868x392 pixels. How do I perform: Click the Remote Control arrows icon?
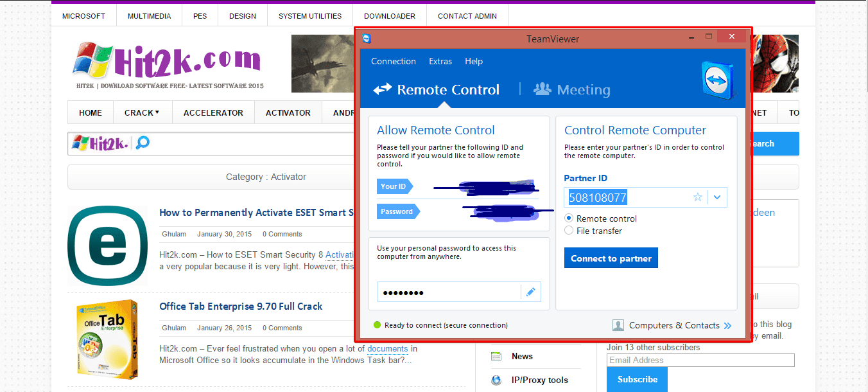tap(383, 89)
